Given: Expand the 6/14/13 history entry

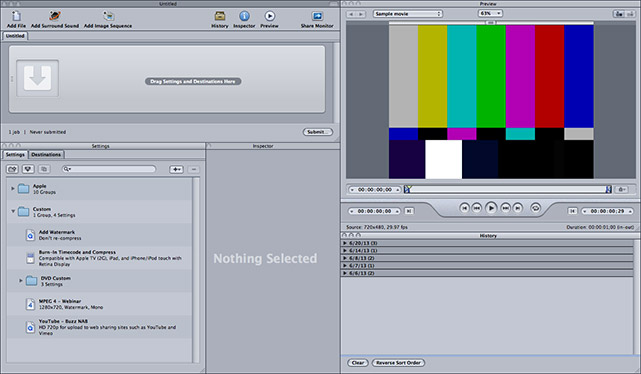Looking at the screenshot, I should tap(345, 251).
